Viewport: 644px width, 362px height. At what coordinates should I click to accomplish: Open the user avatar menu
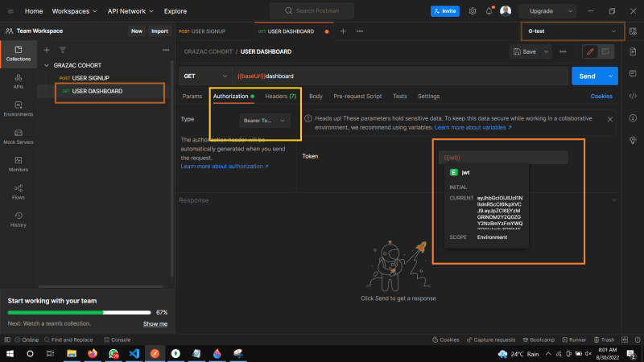pyautogui.click(x=506, y=11)
